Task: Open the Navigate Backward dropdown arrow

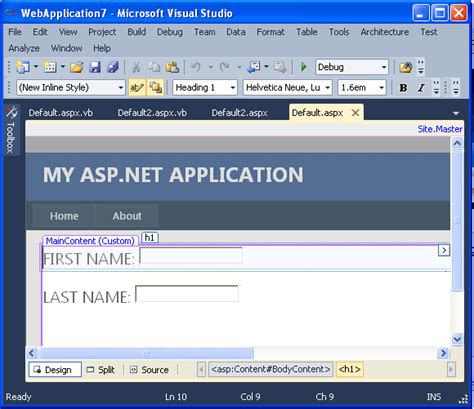Action: click(x=266, y=67)
